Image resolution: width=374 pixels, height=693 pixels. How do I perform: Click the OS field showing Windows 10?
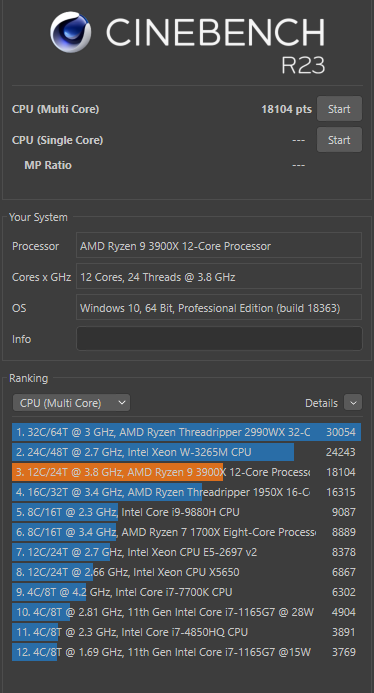tap(219, 308)
